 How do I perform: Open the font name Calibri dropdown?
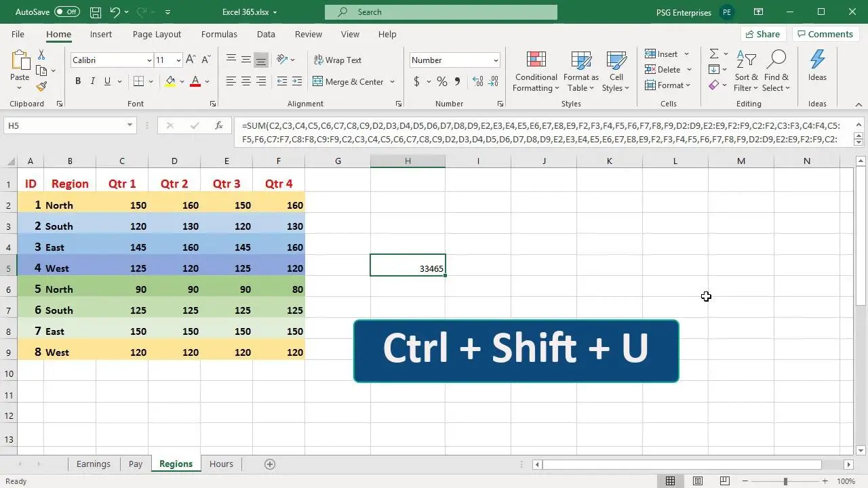point(149,60)
